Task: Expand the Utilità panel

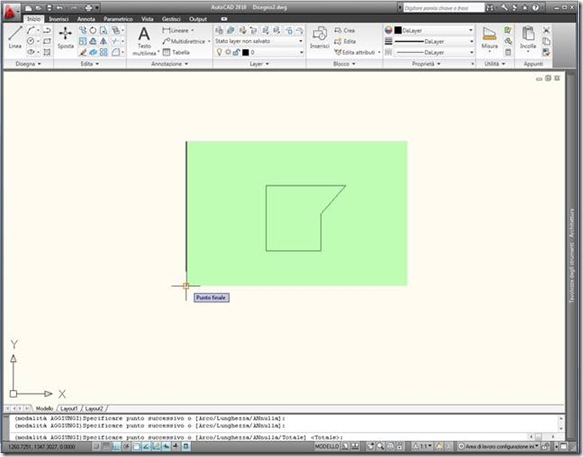Action: tap(495, 64)
